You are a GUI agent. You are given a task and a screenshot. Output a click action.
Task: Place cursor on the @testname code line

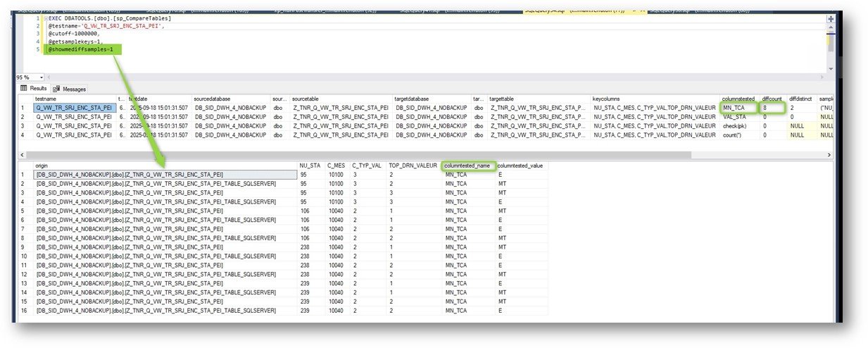click(106, 26)
